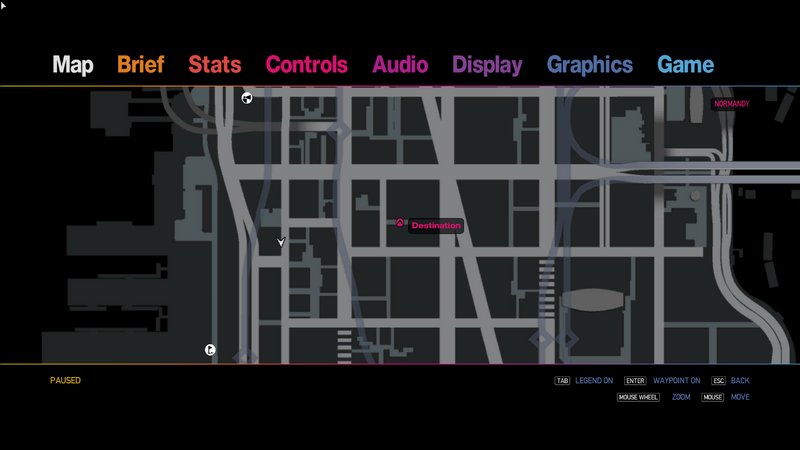Image resolution: width=800 pixels, height=450 pixels.
Task: Toggle LEGEND ON option
Action: [x=594, y=381]
